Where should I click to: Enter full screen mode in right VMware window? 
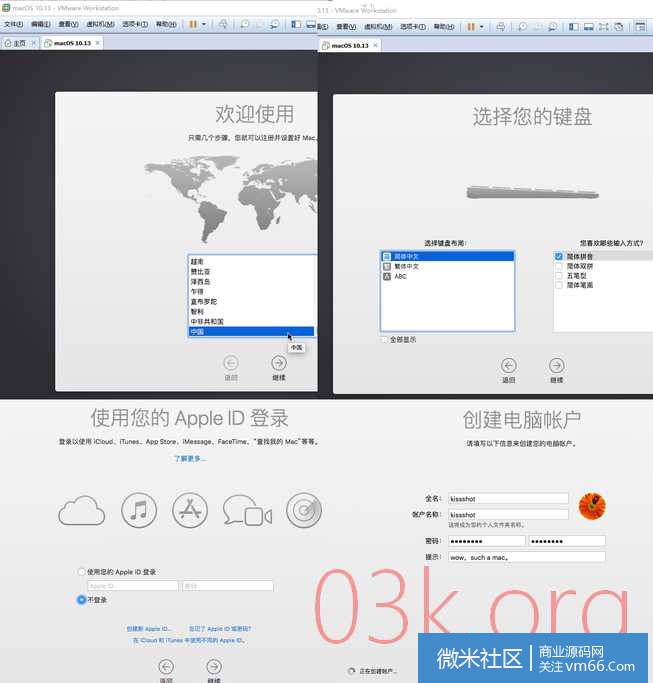coord(603,27)
